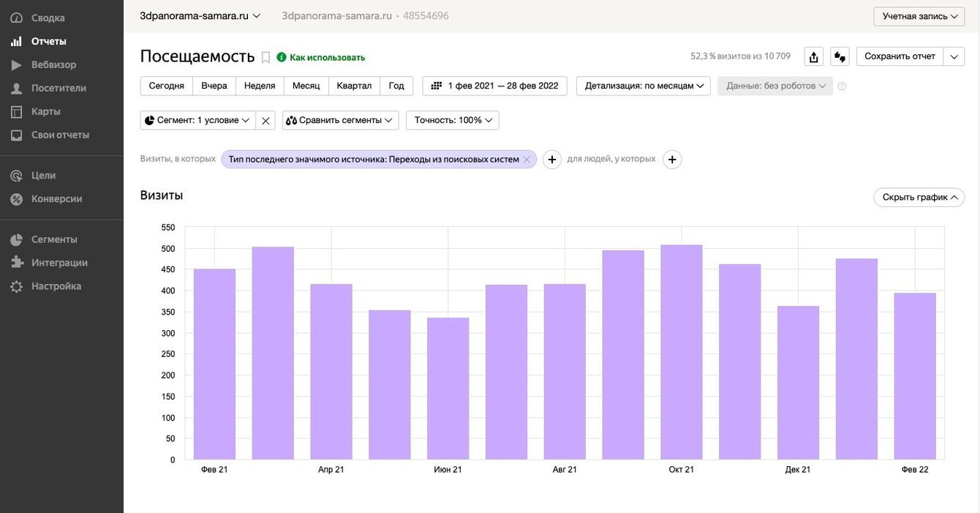Screen dimensions: 980x513
Task: Hide the chart with Скрыть график
Action: tap(919, 198)
